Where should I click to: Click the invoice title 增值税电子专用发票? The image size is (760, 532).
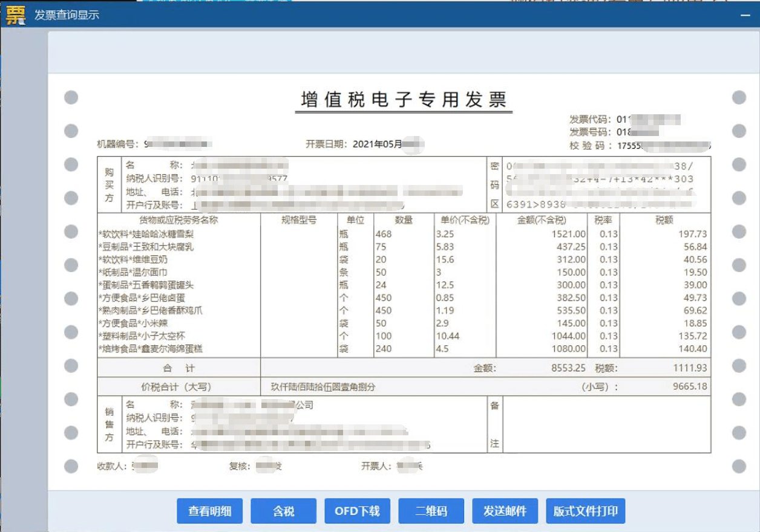click(x=404, y=99)
